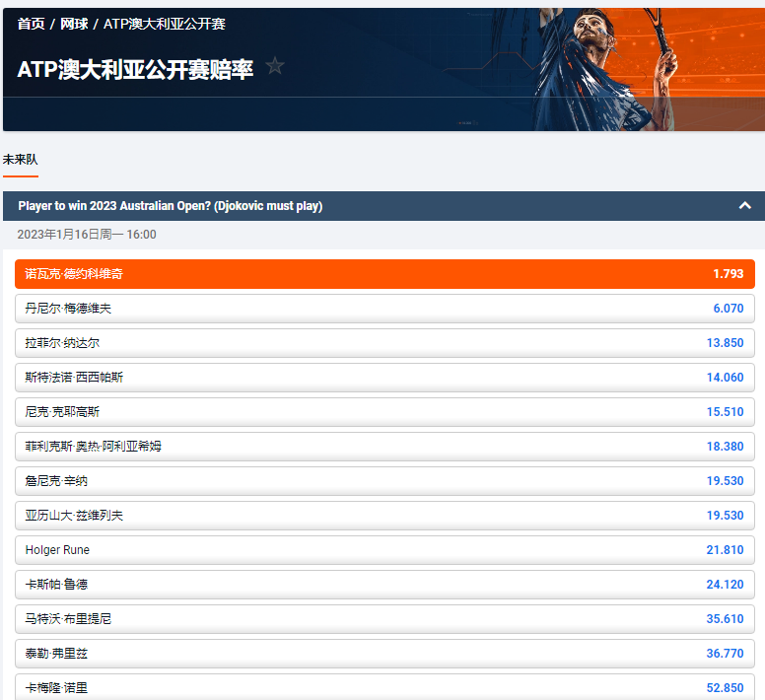765x700 pixels.
Task: Bet on 泰勒·弗里兹 at 36.770
Action: tap(384, 654)
